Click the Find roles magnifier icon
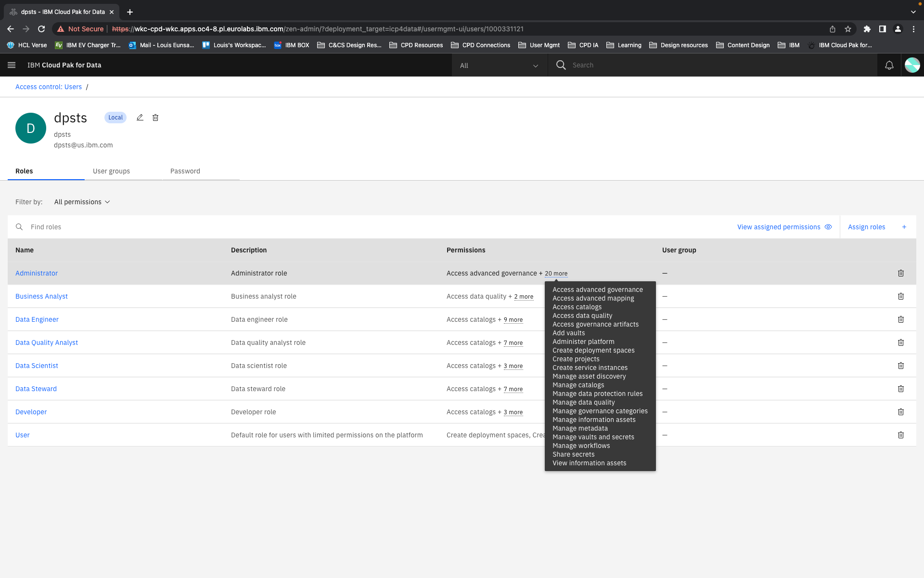This screenshot has width=924, height=578. coord(19,227)
